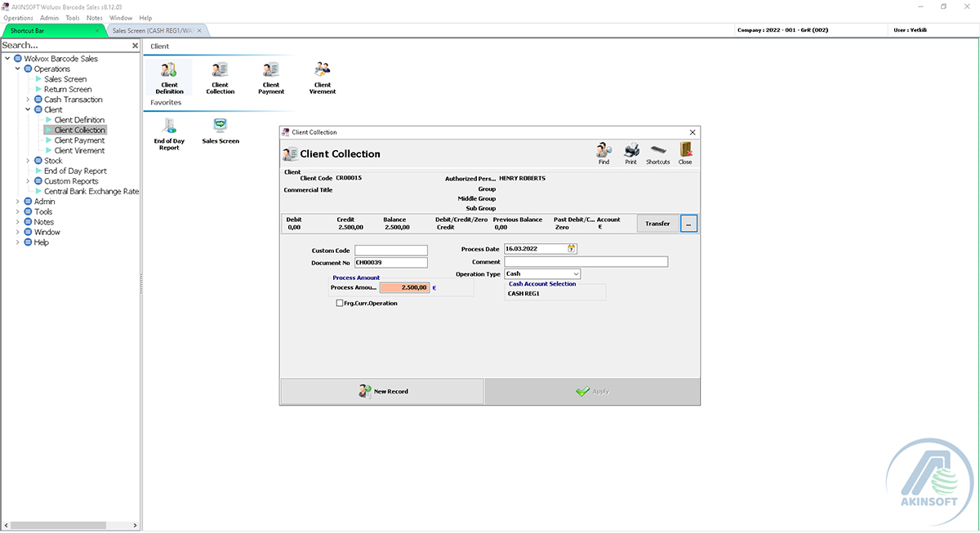The image size is (980, 533).
Task: Select Central Bank Exchange Rate item
Action: [x=91, y=191]
